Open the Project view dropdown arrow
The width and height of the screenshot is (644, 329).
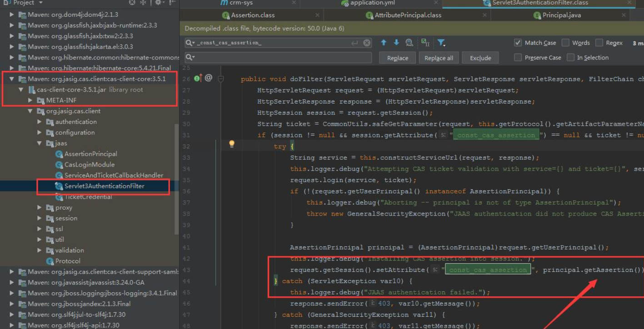pos(41,3)
